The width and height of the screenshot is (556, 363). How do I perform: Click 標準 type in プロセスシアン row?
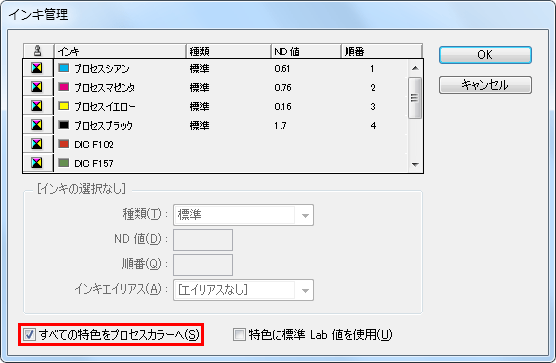tap(200, 68)
